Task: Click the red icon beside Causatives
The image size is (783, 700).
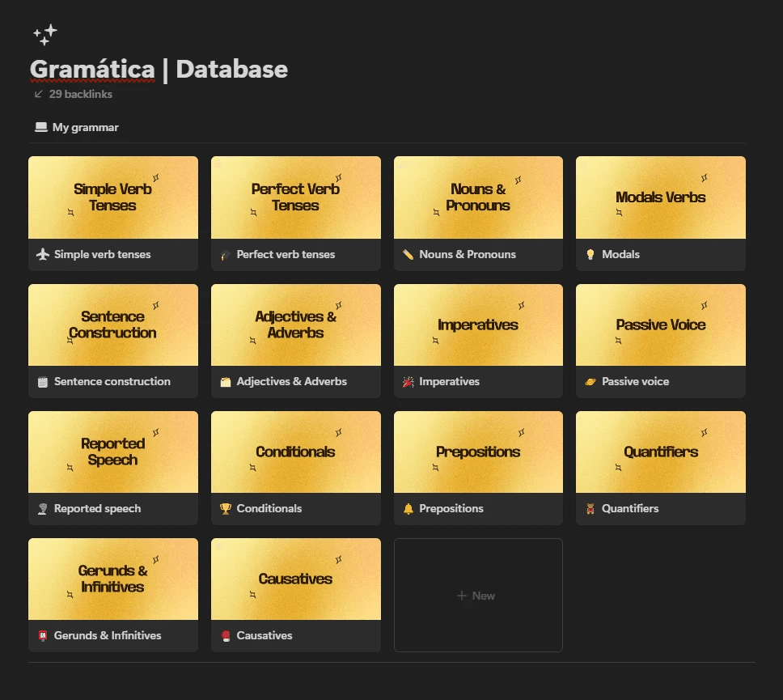Action: tap(226, 635)
